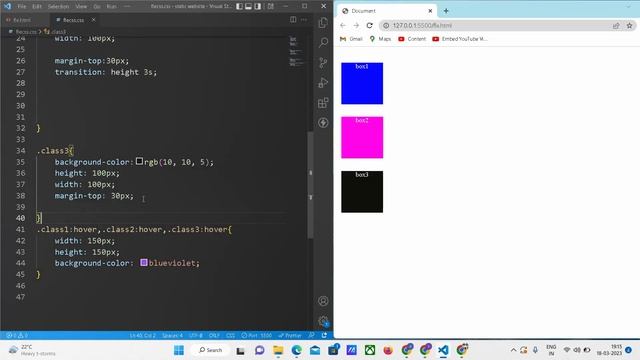640x360 pixels.
Task: Show hidden system tray icons
Action: [513, 350]
